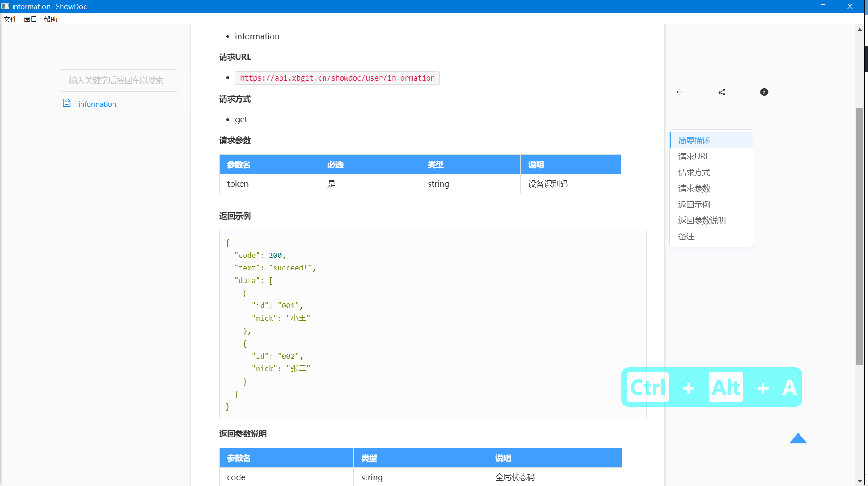Click the 是 cell in the token row

[370, 184]
